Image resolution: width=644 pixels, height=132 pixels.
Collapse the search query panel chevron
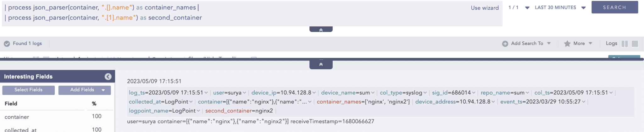[x=321, y=30]
